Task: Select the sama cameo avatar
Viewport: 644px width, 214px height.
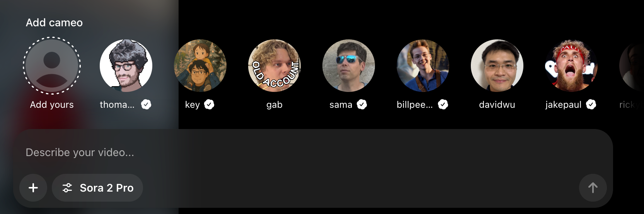Action: tap(349, 66)
